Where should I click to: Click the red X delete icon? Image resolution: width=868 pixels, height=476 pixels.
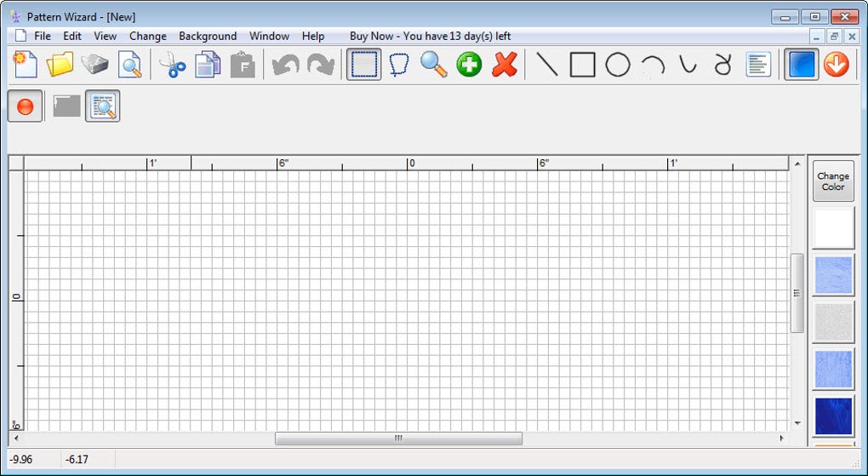505,64
